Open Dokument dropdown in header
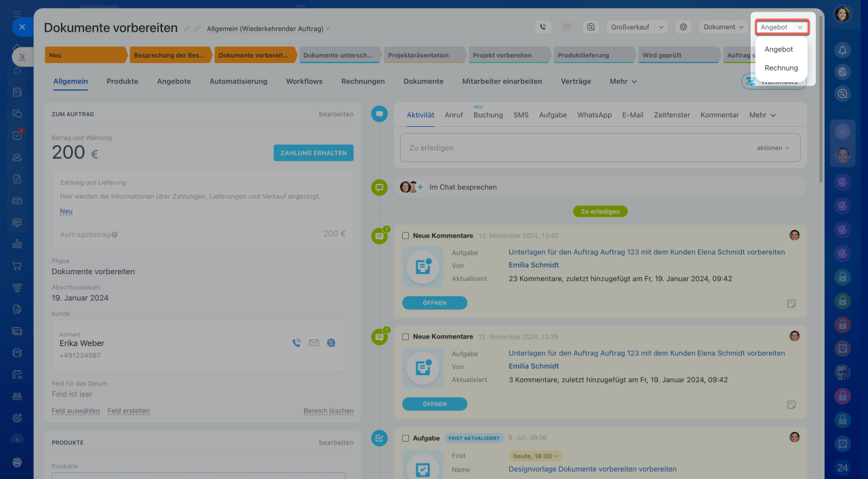868x479 pixels. (x=724, y=27)
